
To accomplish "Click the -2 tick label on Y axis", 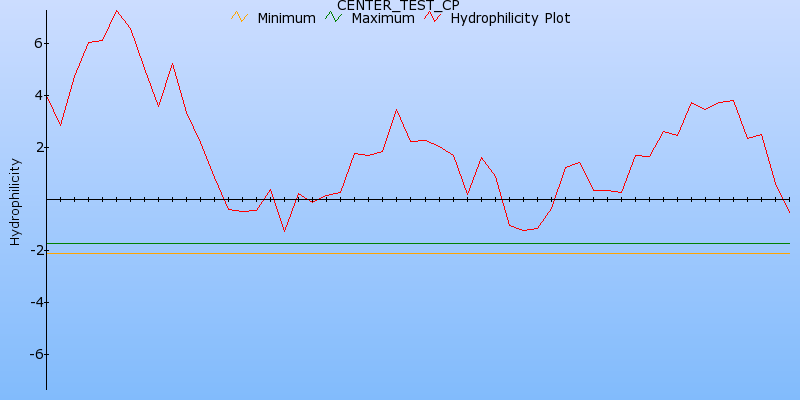I will click(34, 251).
